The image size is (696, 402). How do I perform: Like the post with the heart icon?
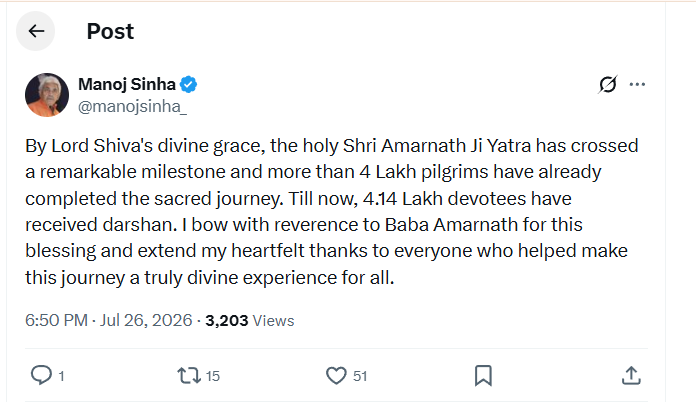[x=336, y=376]
